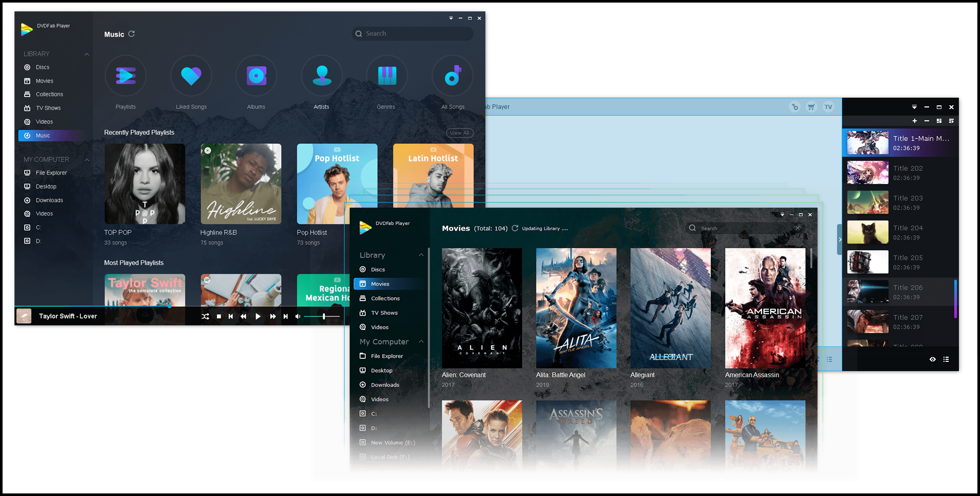Collapse My Computer section in Movies window

coord(421,341)
